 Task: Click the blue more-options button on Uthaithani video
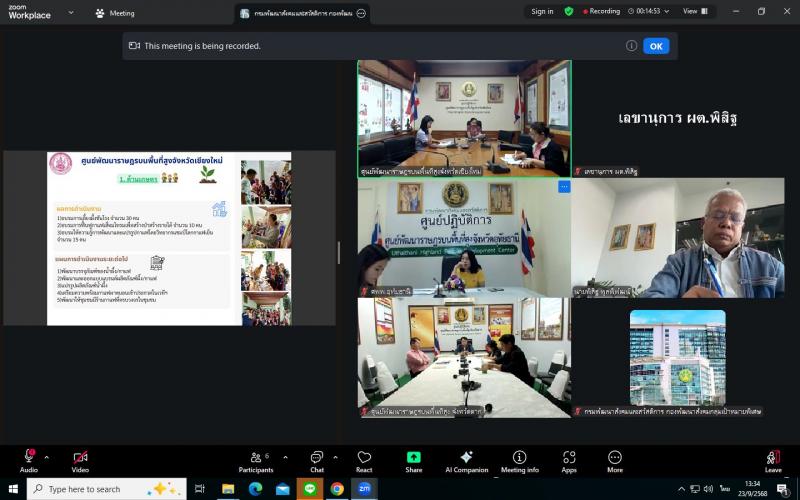pyautogui.click(x=564, y=187)
